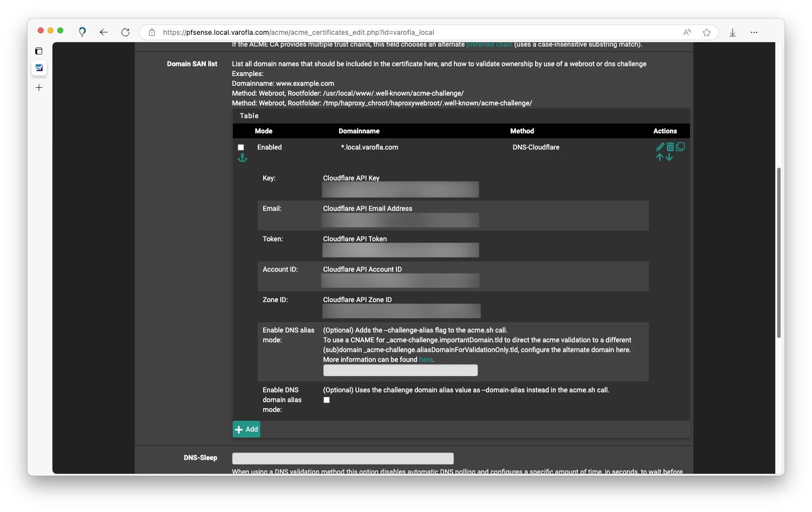Move the SAN entry up with arrow
The height and width of the screenshot is (512, 812).
[x=660, y=157]
